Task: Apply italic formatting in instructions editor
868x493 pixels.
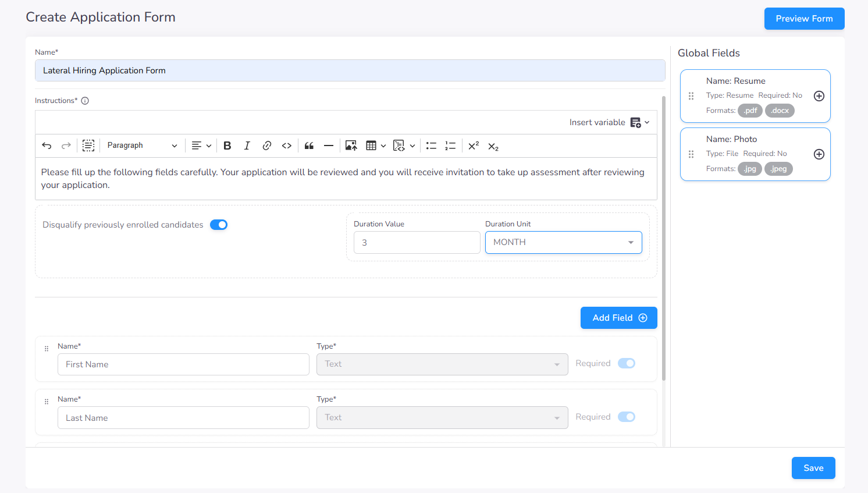Action: [247, 146]
